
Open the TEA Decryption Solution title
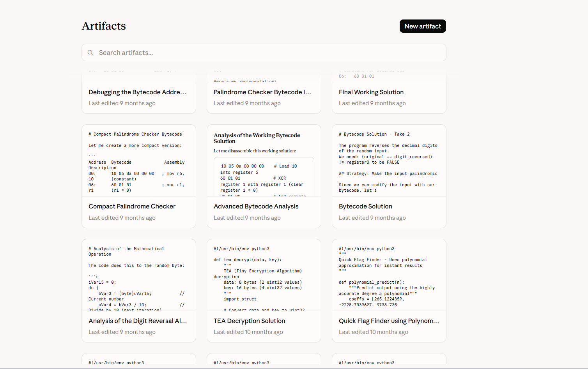[250, 321]
